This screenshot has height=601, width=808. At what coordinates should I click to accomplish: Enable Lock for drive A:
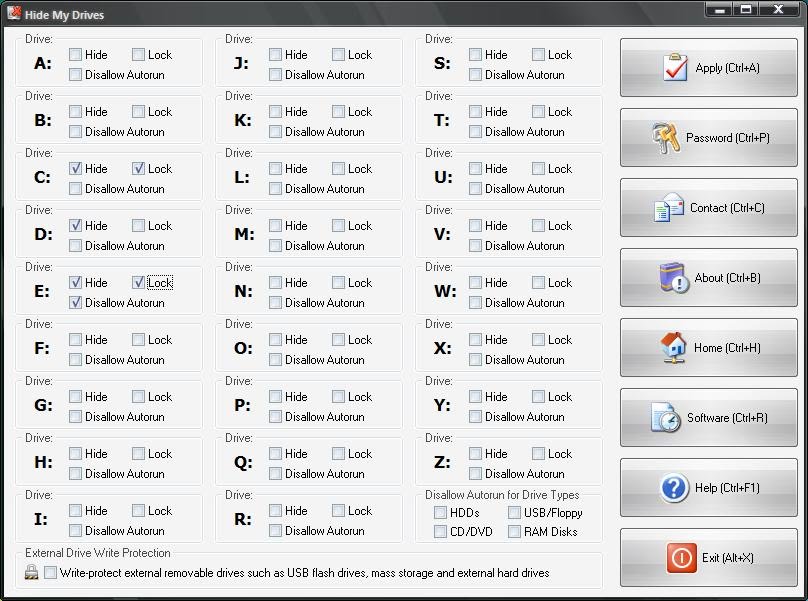pyautogui.click(x=138, y=55)
